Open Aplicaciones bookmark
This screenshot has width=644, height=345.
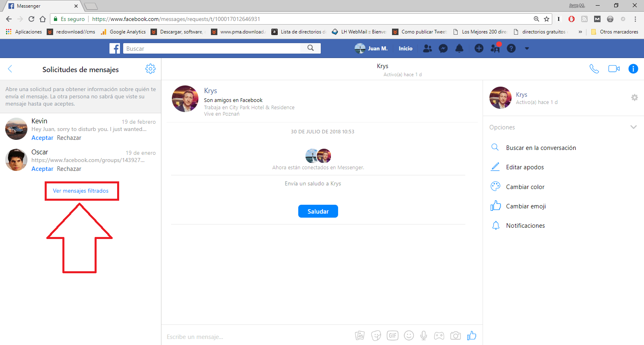click(x=24, y=32)
